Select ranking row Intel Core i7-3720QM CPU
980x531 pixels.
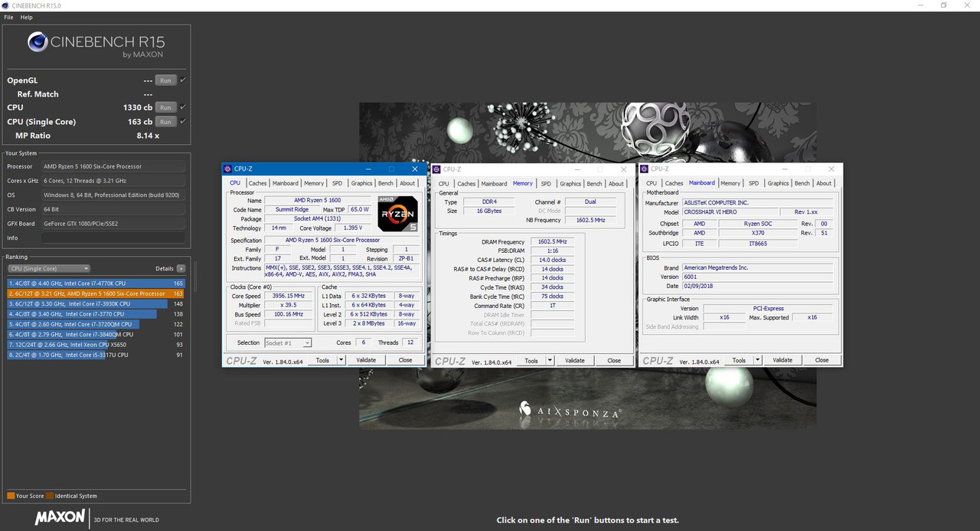point(96,324)
